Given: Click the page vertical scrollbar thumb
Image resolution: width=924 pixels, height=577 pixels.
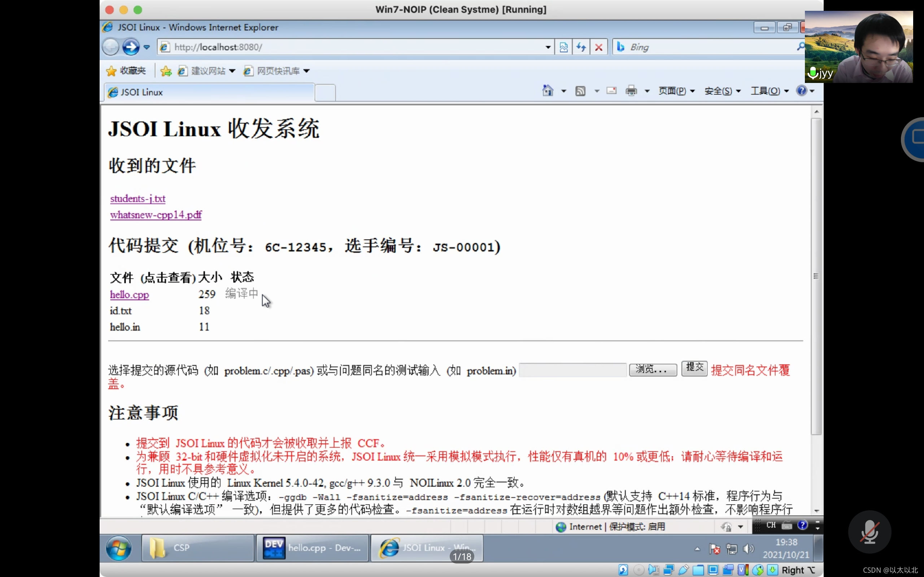Looking at the screenshot, I should (x=816, y=276).
